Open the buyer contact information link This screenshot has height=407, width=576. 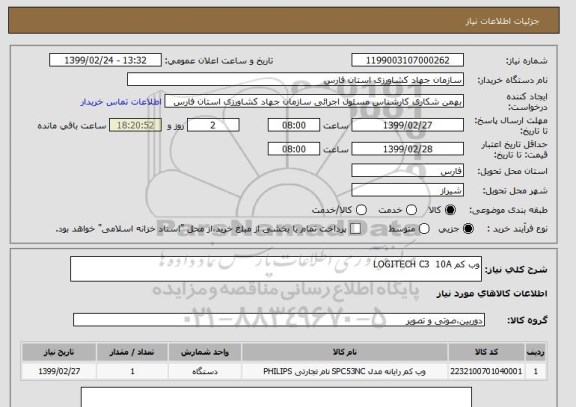point(121,102)
